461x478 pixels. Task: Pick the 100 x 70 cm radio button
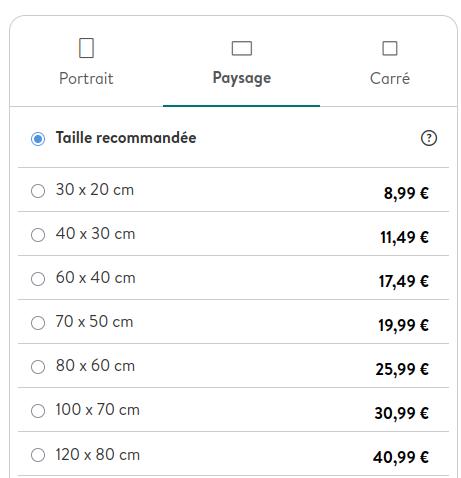tap(38, 411)
